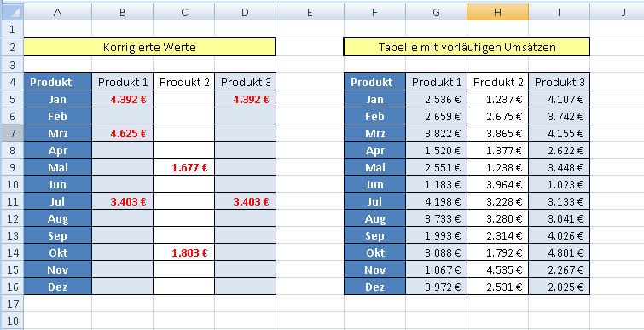The image size is (644, 330).
Task: Select column I header
Action: [x=559, y=12]
